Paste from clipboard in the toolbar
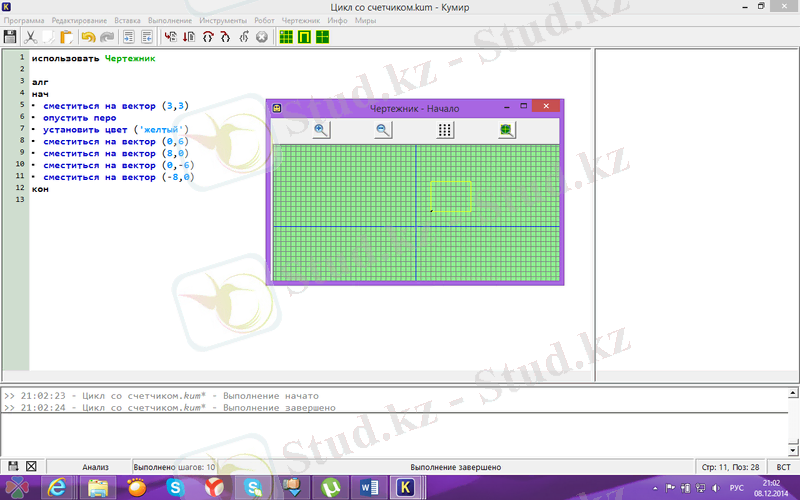Screen dimensions: 800x500 66,37
